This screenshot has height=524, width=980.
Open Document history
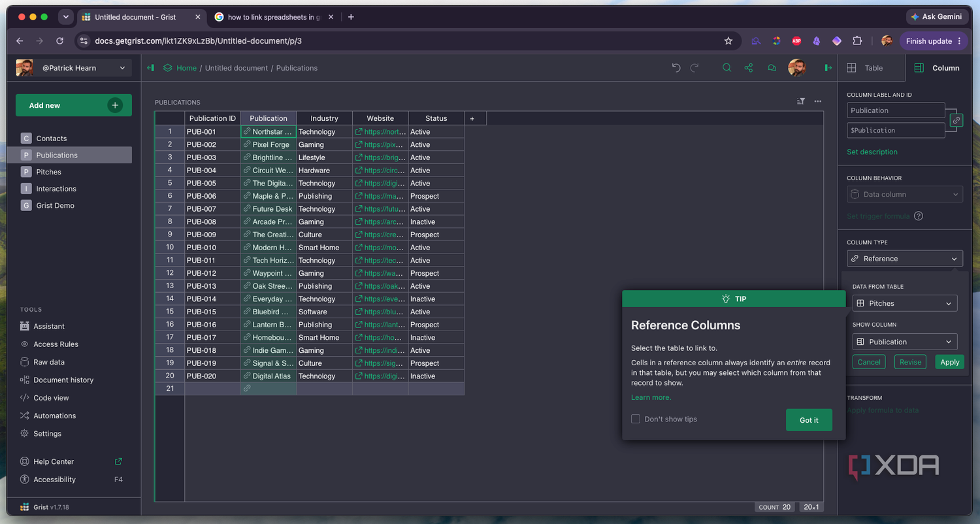pyautogui.click(x=63, y=380)
